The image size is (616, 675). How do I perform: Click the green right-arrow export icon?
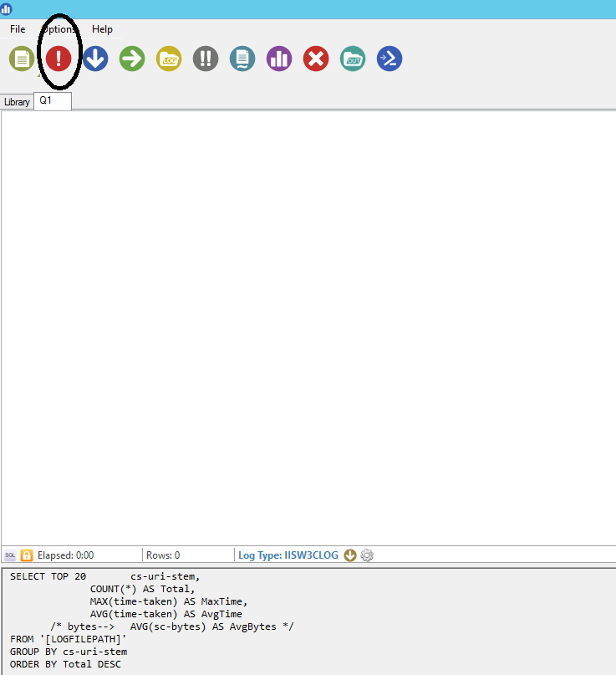pos(132,59)
